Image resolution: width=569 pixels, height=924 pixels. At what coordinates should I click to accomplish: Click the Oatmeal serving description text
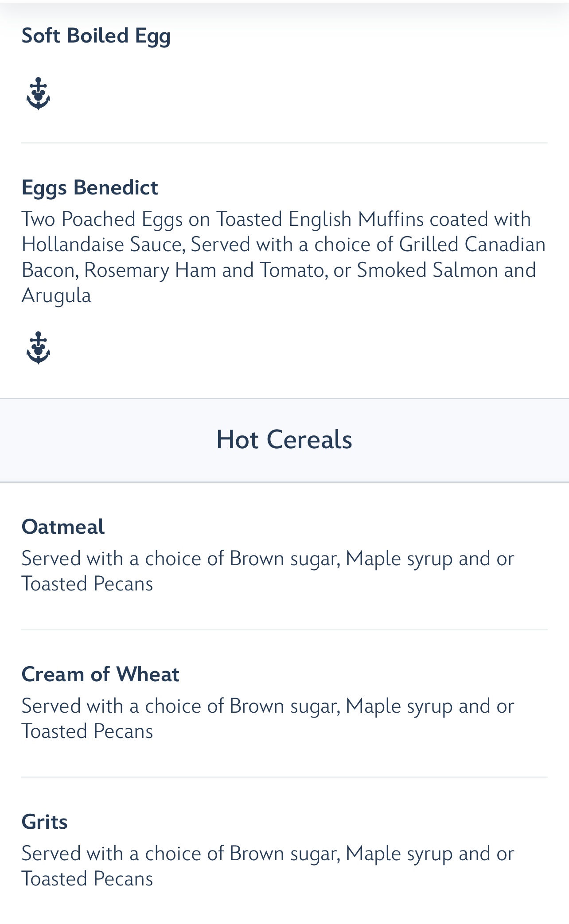coord(268,571)
